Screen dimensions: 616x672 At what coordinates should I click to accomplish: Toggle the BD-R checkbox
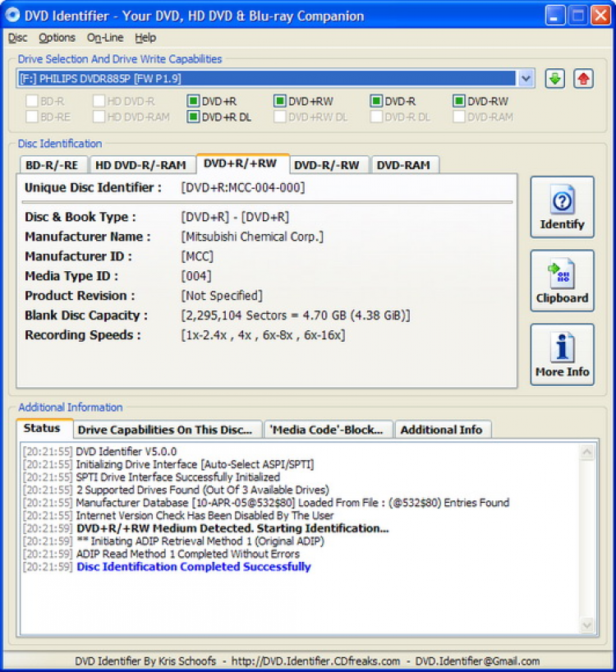tap(32, 101)
